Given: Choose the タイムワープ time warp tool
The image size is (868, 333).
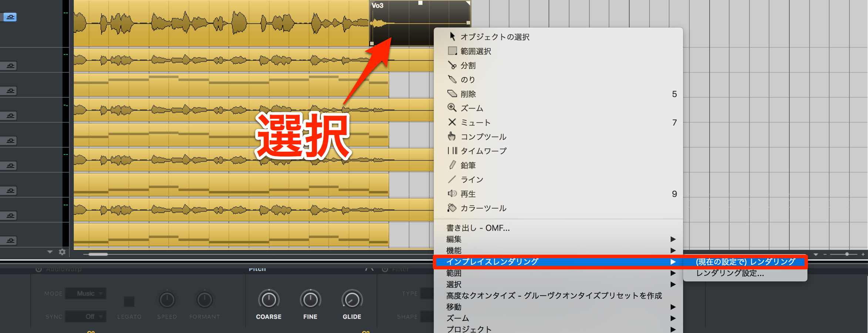Looking at the screenshot, I should (x=559, y=151).
